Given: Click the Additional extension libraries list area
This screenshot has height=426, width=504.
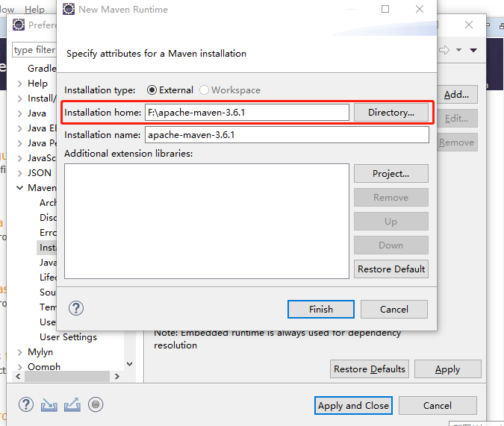Looking at the screenshot, I should 207,222.
